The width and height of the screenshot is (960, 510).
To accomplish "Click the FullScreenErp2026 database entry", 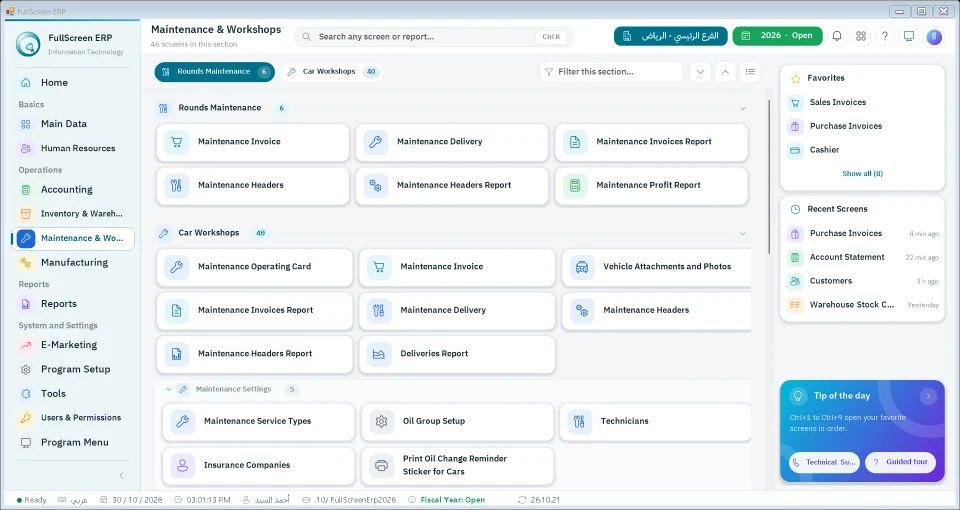I will click(x=349, y=500).
